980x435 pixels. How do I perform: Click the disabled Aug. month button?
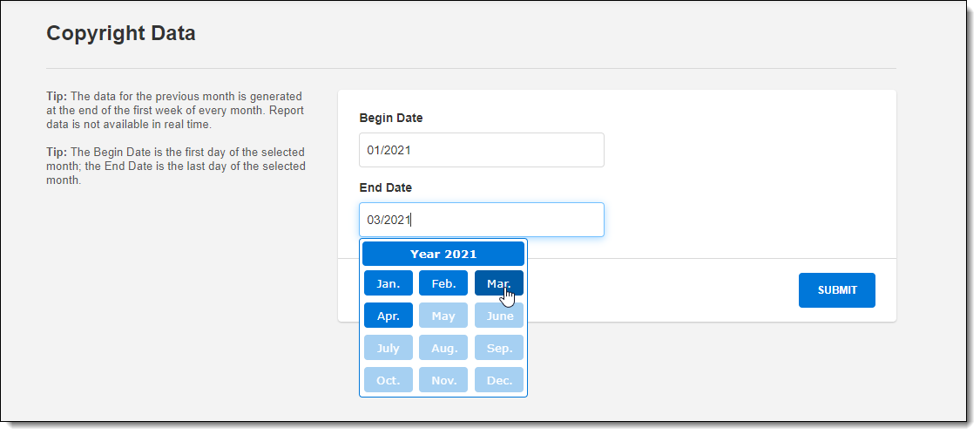pos(443,348)
